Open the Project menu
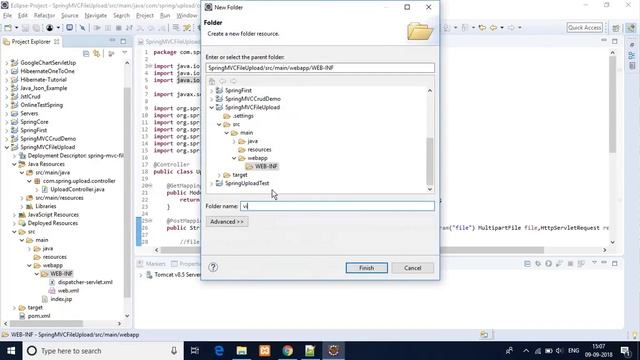Image resolution: width=640 pixels, height=360 pixels. coord(144,16)
